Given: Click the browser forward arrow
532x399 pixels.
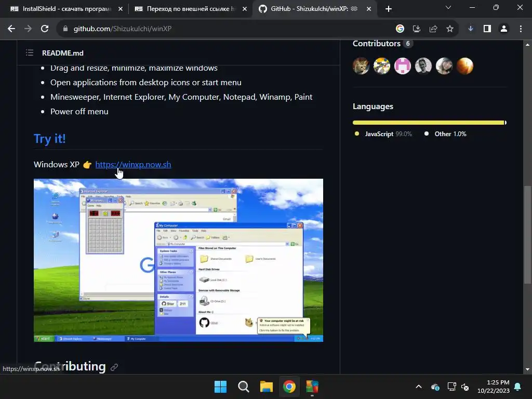Looking at the screenshot, I should click(28, 29).
